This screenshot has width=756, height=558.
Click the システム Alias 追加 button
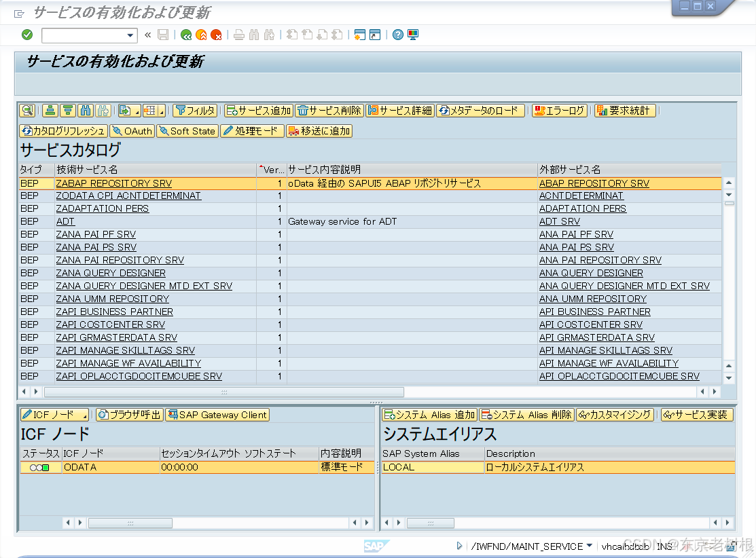click(429, 415)
